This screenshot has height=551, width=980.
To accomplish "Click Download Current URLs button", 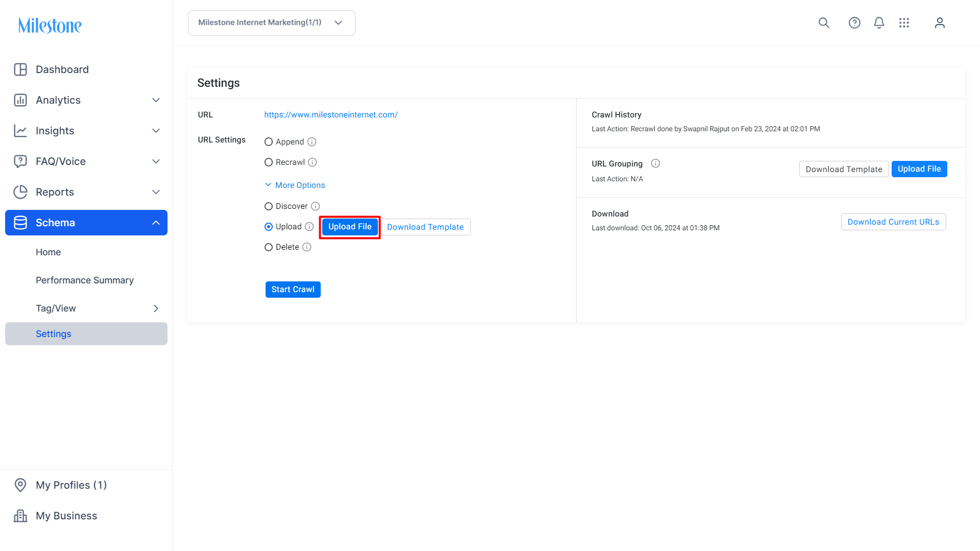I will 894,222.
